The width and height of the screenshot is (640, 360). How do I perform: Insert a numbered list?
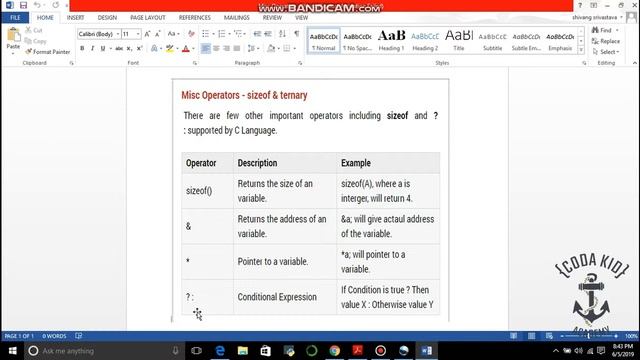tap(222, 34)
